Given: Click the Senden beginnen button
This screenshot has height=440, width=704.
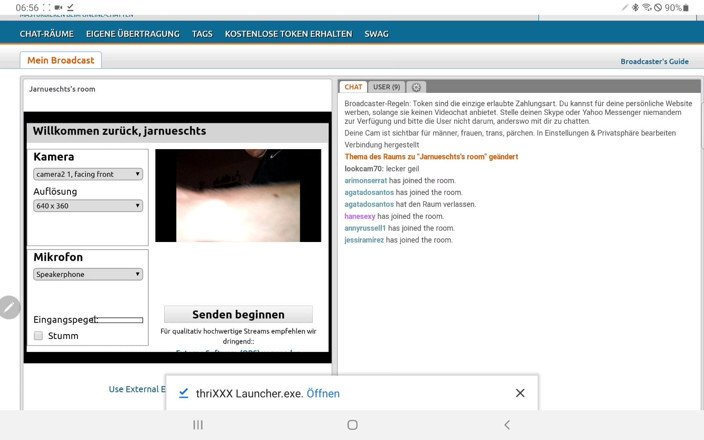Looking at the screenshot, I should [x=238, y=314].
